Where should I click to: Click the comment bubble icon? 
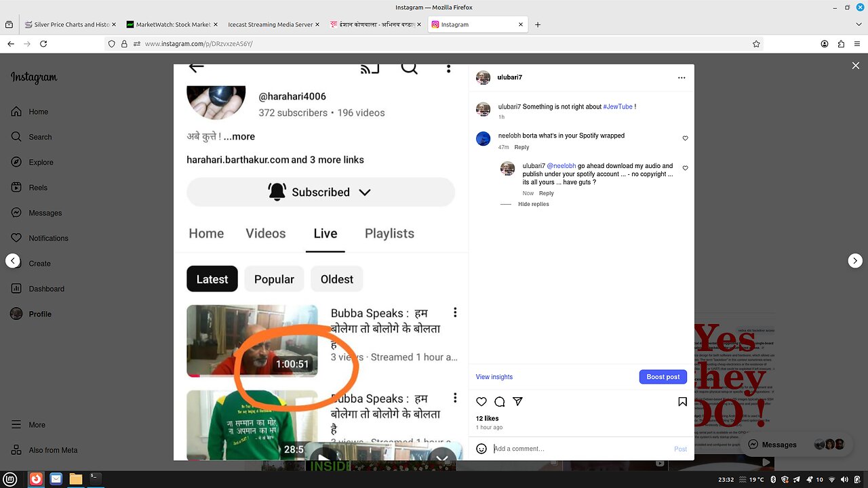tap(500, 402)
